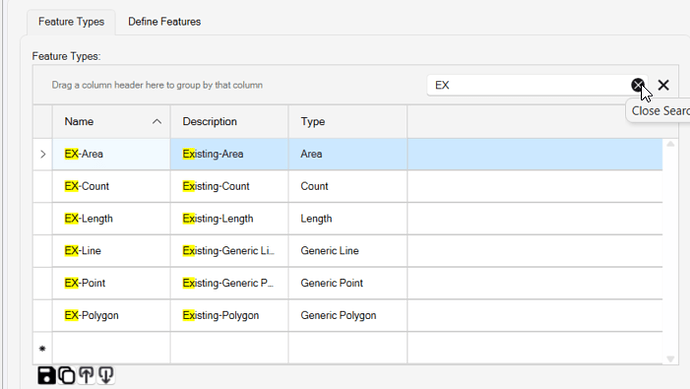Image resolution: width=690 pixels, height=389 pixels.
Task: Click the empty Name cell in the new row
Action: 111,348
